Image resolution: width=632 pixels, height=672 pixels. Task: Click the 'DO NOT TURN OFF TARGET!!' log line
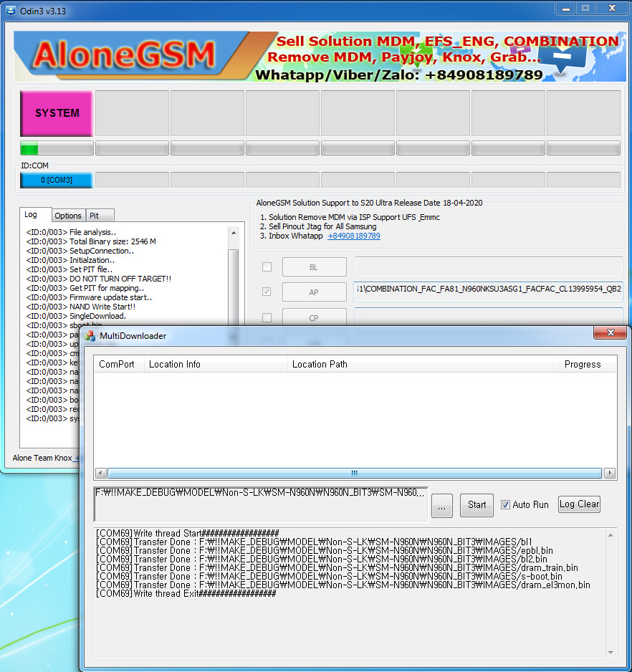pyautogui.click(x=99, y=279)
